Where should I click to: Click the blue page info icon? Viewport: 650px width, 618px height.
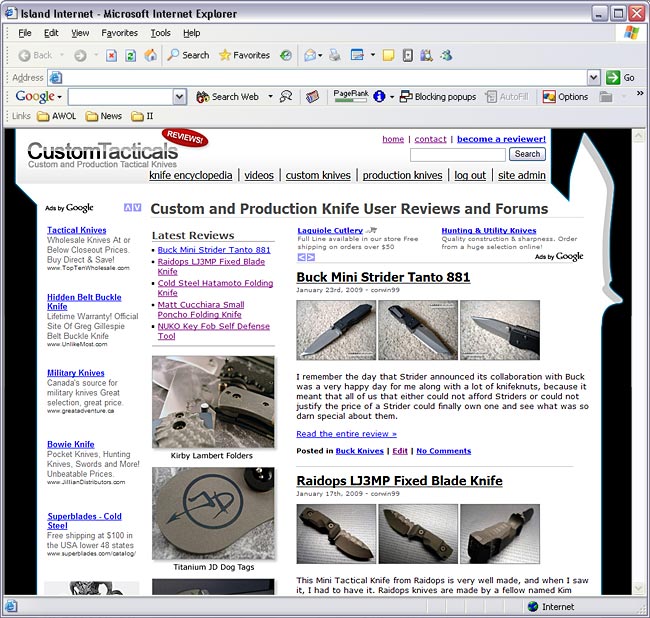click(x=379, y=97)
